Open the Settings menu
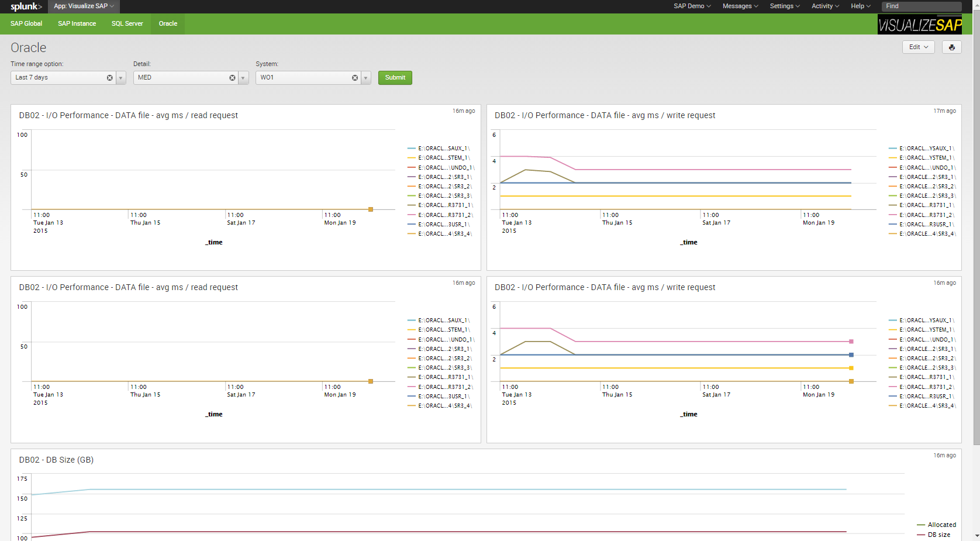Screen dimensions: 980x541 tap(785, 6)
